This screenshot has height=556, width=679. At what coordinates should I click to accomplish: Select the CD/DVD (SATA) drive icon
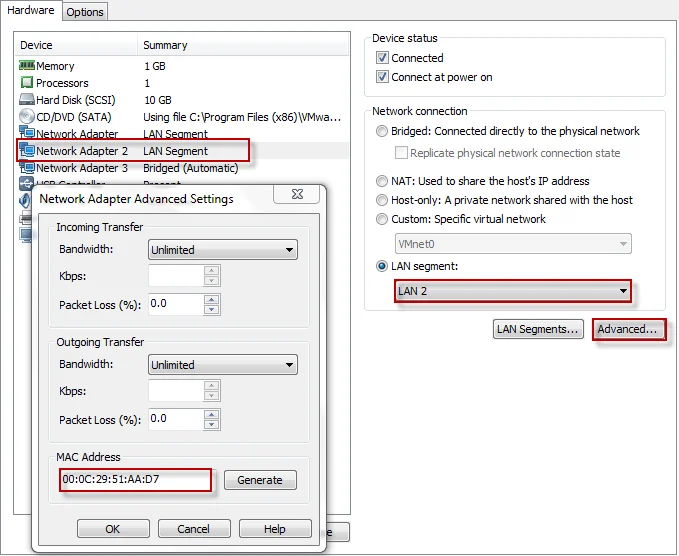(27, 117)
